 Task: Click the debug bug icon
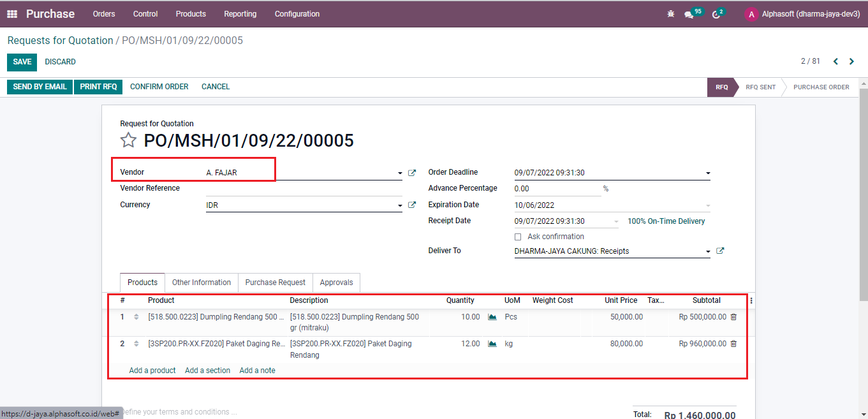tap(670, 14)
